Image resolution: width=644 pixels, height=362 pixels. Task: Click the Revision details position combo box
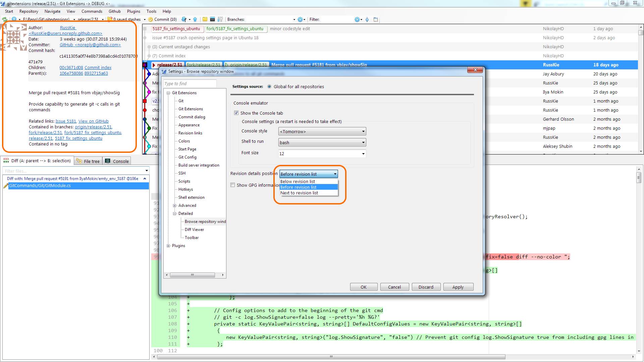308,174
